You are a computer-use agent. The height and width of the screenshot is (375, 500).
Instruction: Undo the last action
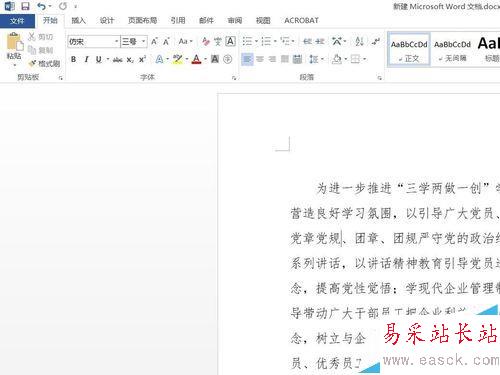pyautogui.click(x=41, y=6)
